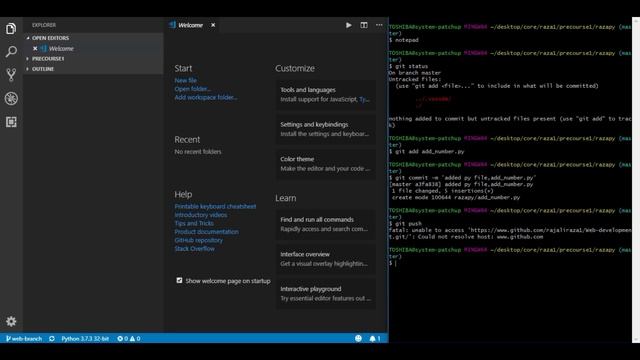The image size is (640, 360).
Task: Split the editor with the split icon
Action: (x=364, y=25)
